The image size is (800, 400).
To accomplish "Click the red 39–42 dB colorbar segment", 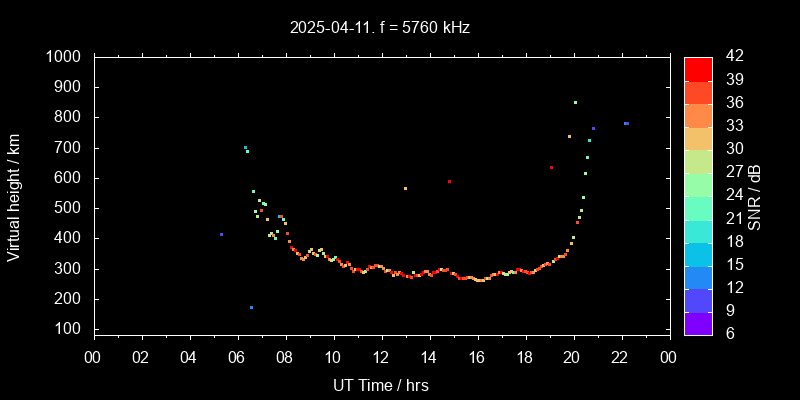I will [x=698, y=68].
